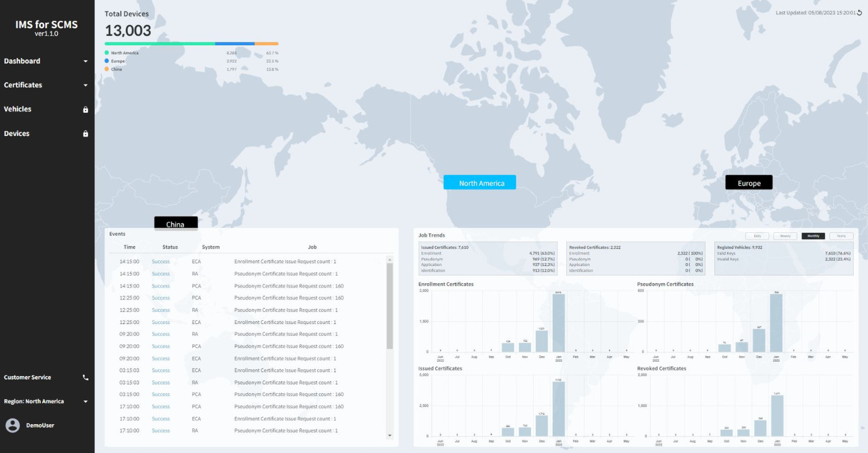The image size is (868, 453).
Task: Open the Devices sidebar menu item
Action: click(x=17, y=134)
